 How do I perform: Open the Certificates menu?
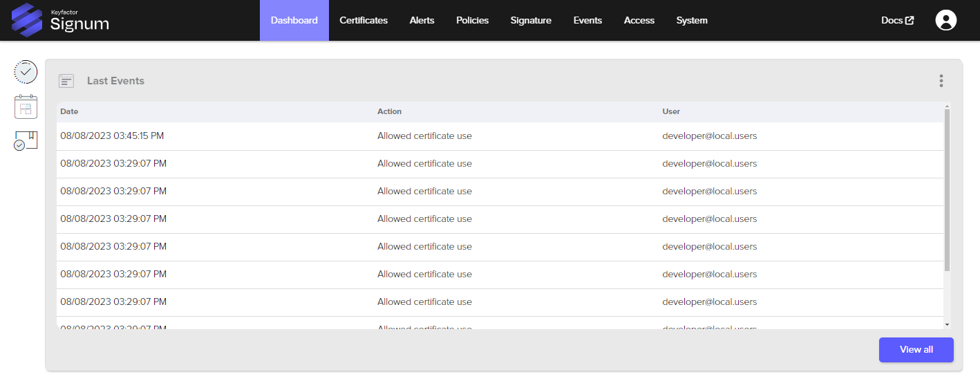364,20
